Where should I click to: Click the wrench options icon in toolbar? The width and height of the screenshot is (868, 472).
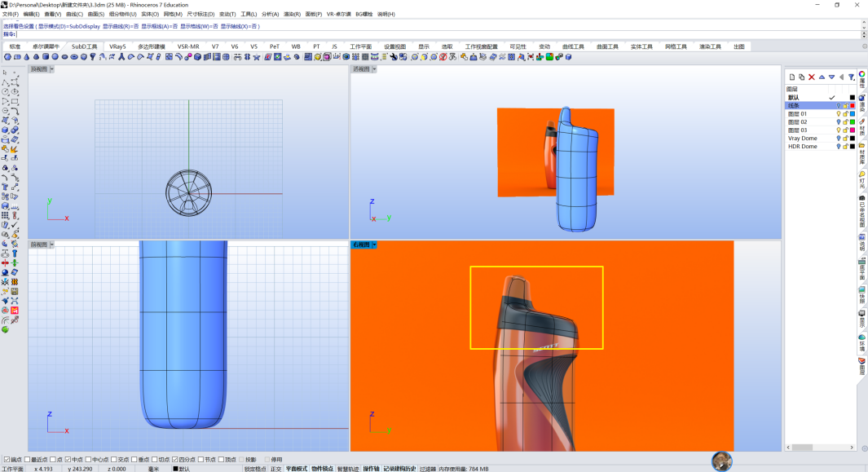pos(394,57)
